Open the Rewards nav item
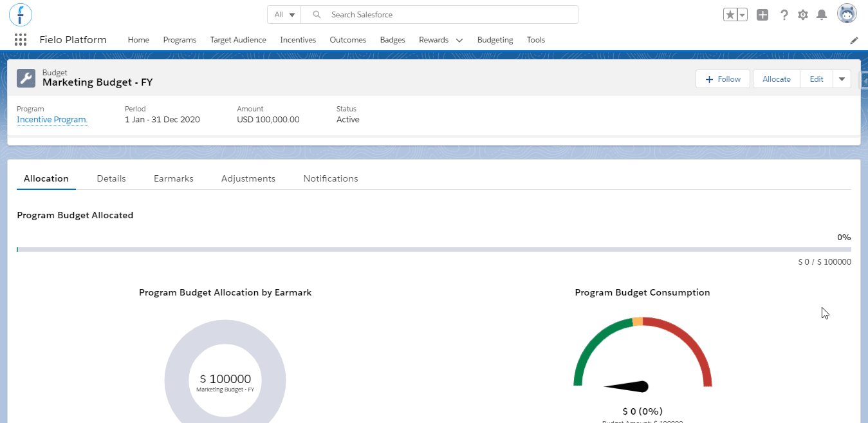 434,40
